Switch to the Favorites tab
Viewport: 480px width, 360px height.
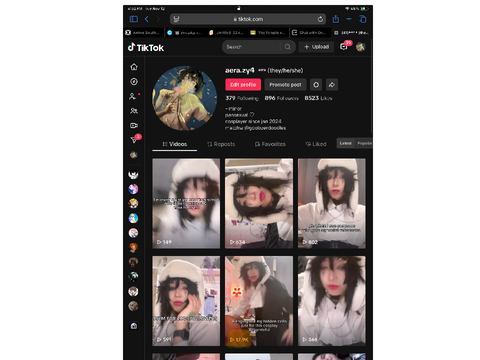click(x=270, y=144)
